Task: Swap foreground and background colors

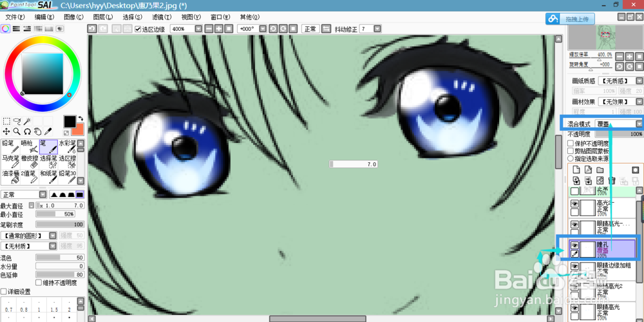Action: (x=80, y=118)
